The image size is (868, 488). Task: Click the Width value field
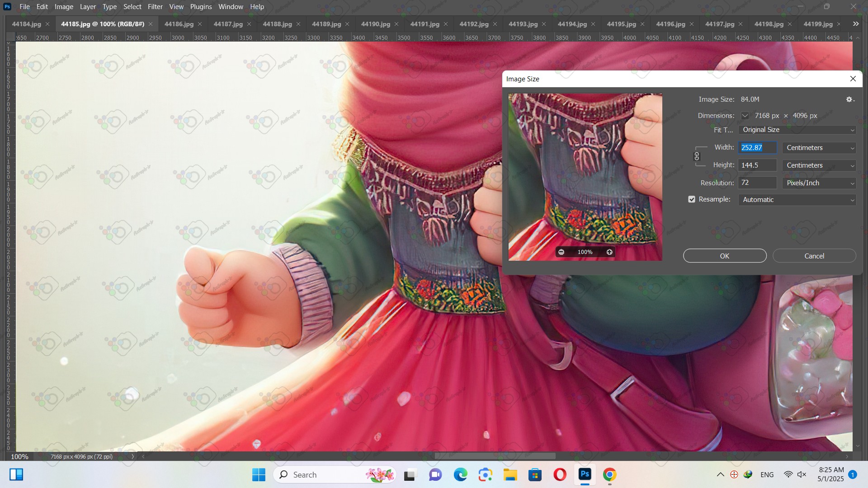[x=758, y=148]
